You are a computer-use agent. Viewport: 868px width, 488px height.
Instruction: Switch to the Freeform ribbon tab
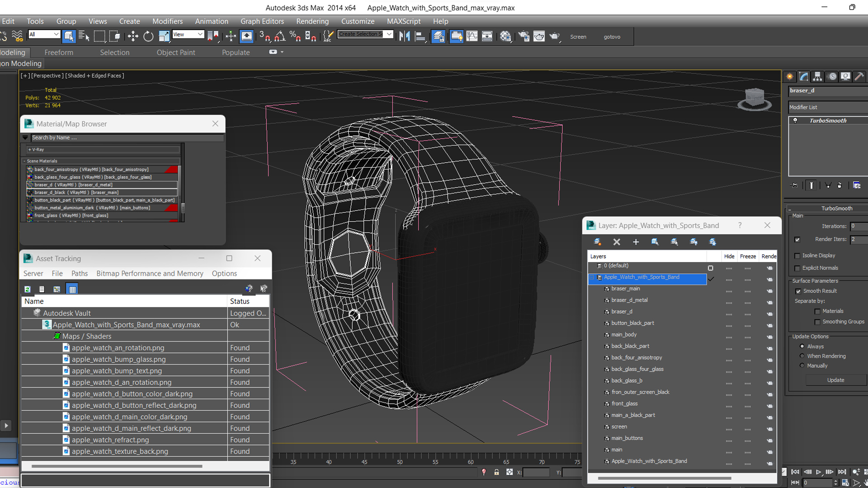click(x=59, y=52)
